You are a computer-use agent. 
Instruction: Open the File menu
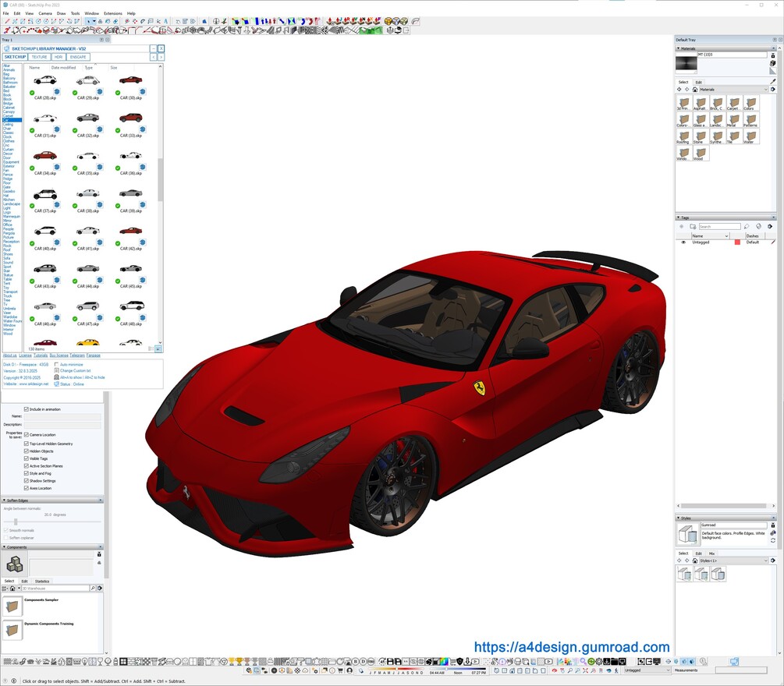click(x=6, y=13)
